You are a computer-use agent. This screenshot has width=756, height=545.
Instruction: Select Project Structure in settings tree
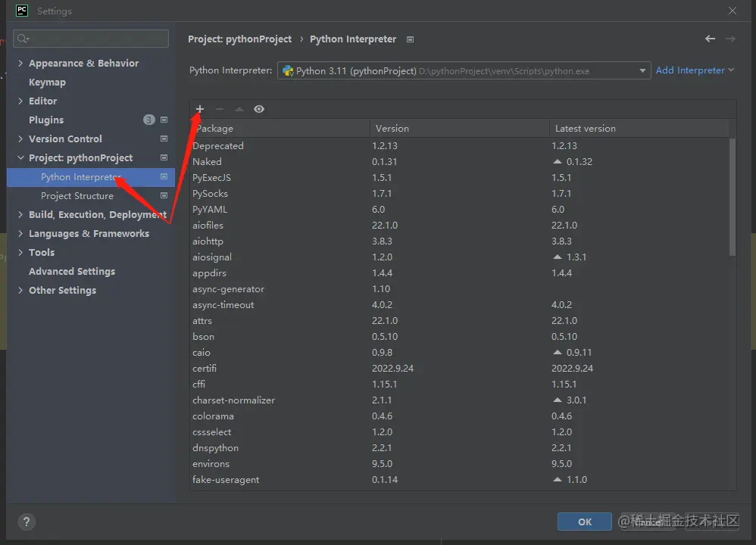click(x=91, y=195)
